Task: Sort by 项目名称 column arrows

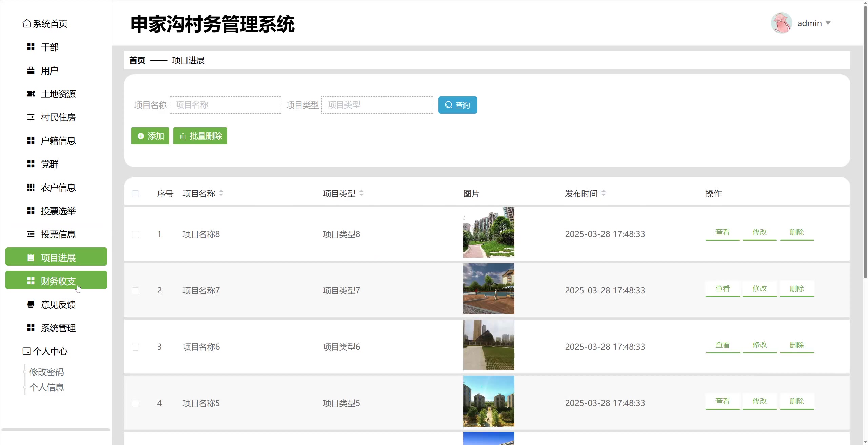Action: (221, 193)
